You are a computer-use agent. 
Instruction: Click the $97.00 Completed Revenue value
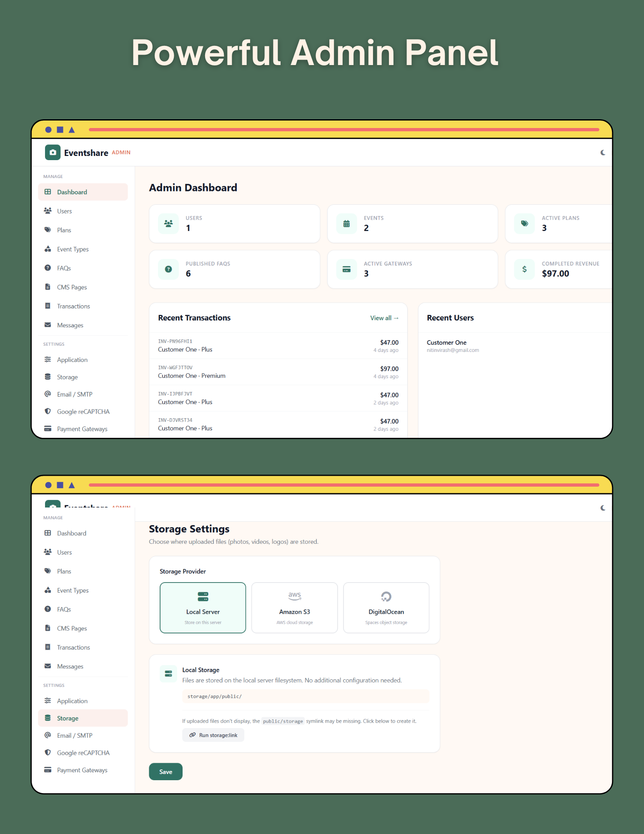click(x=555, y=274)
